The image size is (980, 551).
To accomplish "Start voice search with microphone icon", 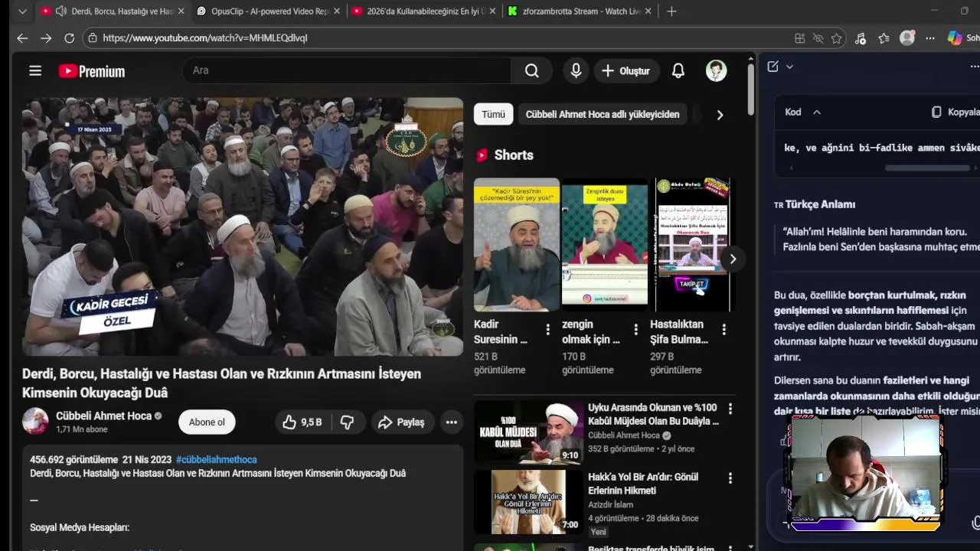I will pyautogui.click(x=576, y=70).
